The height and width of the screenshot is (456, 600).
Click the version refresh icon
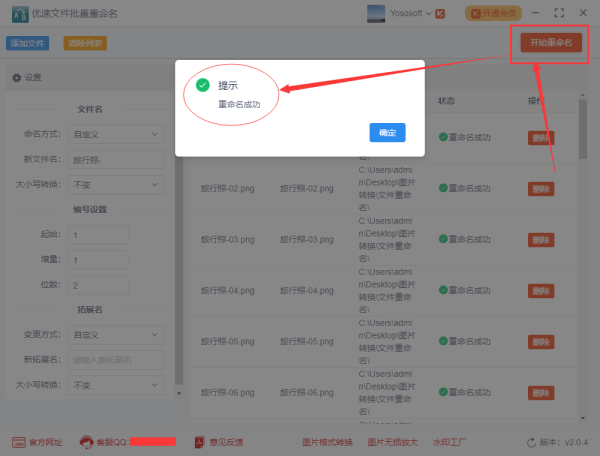click(531, 443)
